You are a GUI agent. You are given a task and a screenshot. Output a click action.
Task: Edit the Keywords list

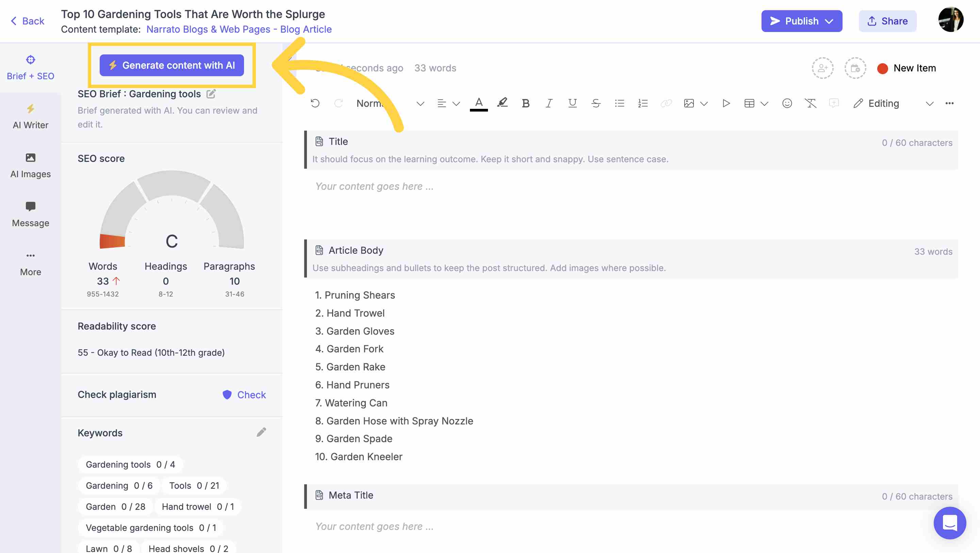(261, 433)
